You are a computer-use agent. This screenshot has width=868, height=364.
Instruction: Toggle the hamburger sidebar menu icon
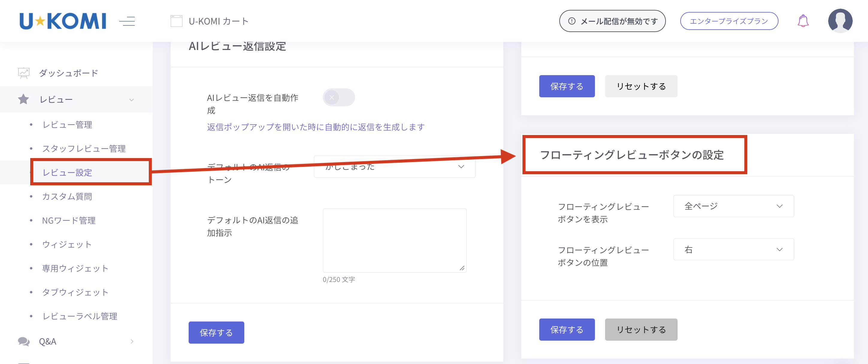[127, 21]
